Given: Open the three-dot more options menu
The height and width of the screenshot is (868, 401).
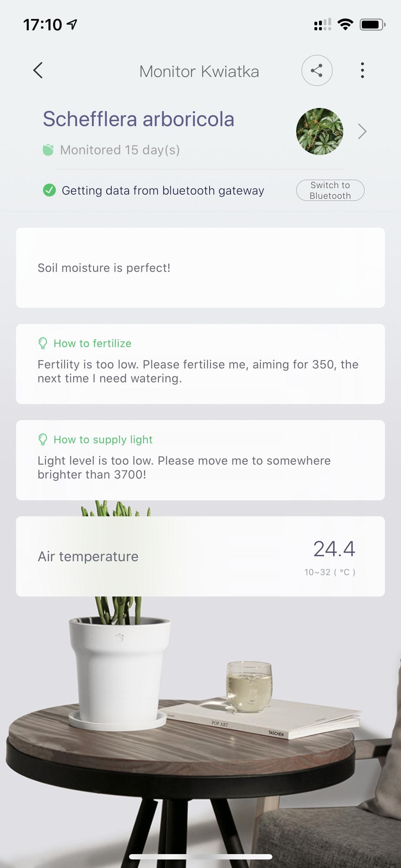Looking at the screenshot, I should pyautogui.click(x=362, y=70).
